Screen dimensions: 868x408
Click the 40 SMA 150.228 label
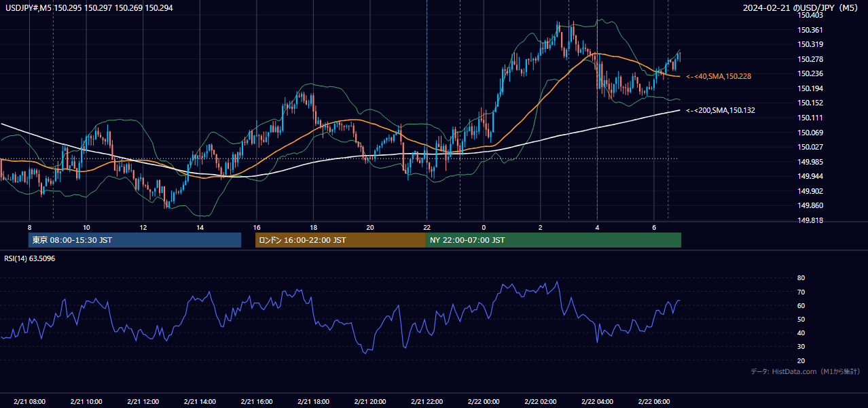(719, 76)
